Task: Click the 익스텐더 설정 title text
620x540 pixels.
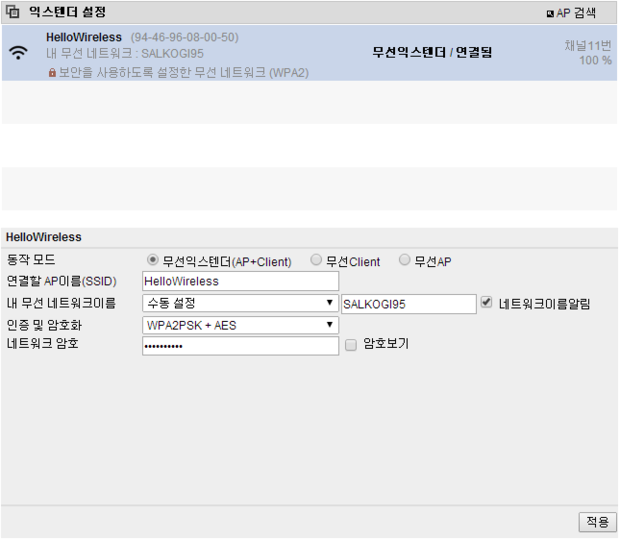Action: coord(68,12)
